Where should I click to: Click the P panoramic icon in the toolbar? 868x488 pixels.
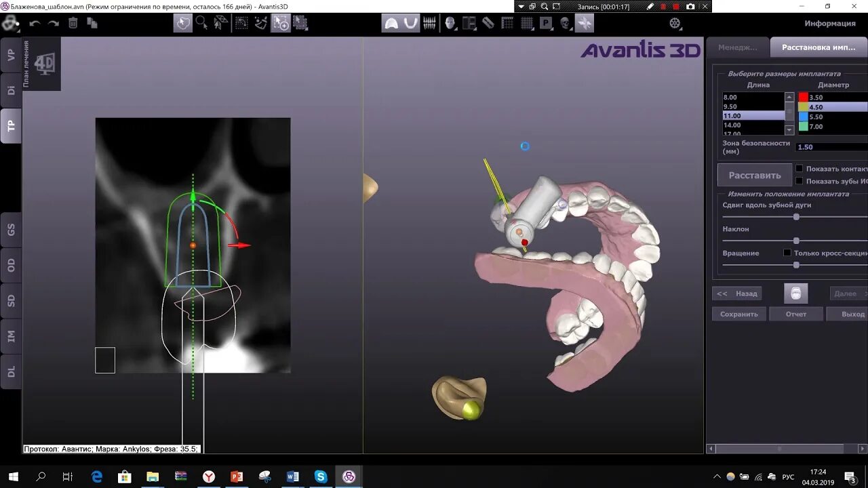click(x=545, y=23)
